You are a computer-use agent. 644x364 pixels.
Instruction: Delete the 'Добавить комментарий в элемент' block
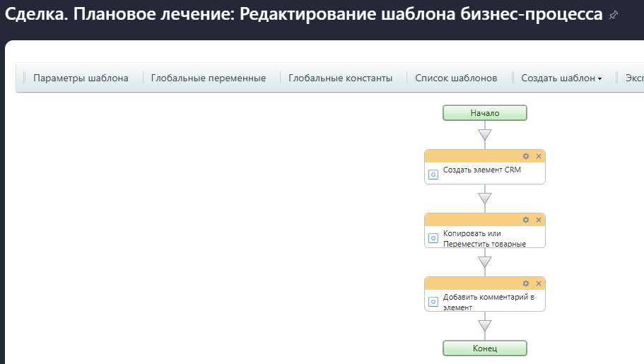[x=538, y=283]
